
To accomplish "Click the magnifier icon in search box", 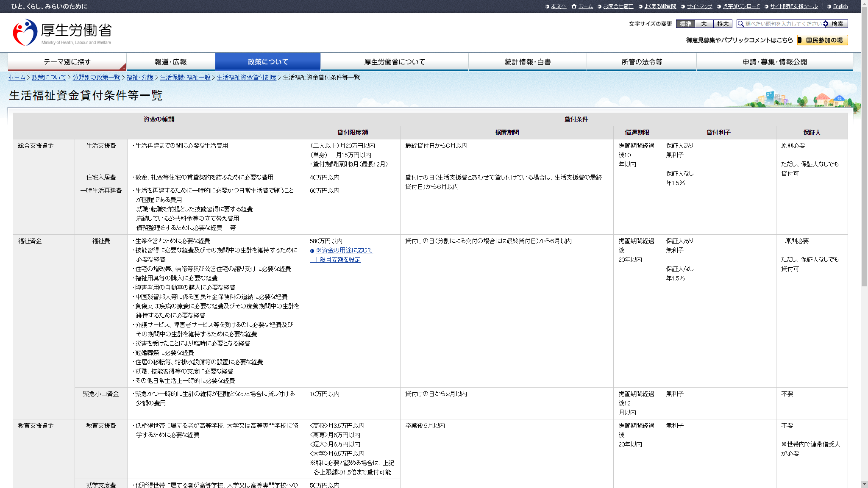I will (741, 24).
